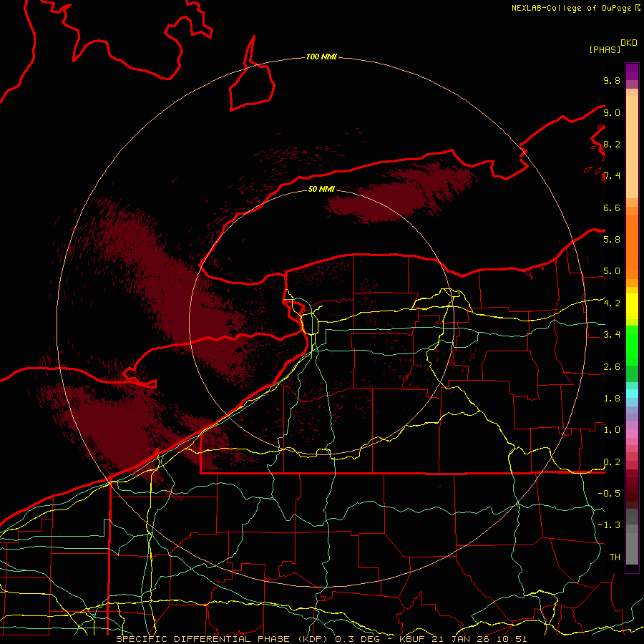Click the KBUF station identifier
This screenshot has height=644, width=644.
coord(412,639)
